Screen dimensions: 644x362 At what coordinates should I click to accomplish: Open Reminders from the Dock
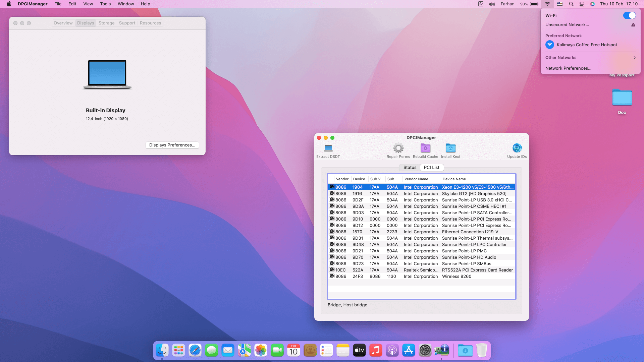(326, 350)
